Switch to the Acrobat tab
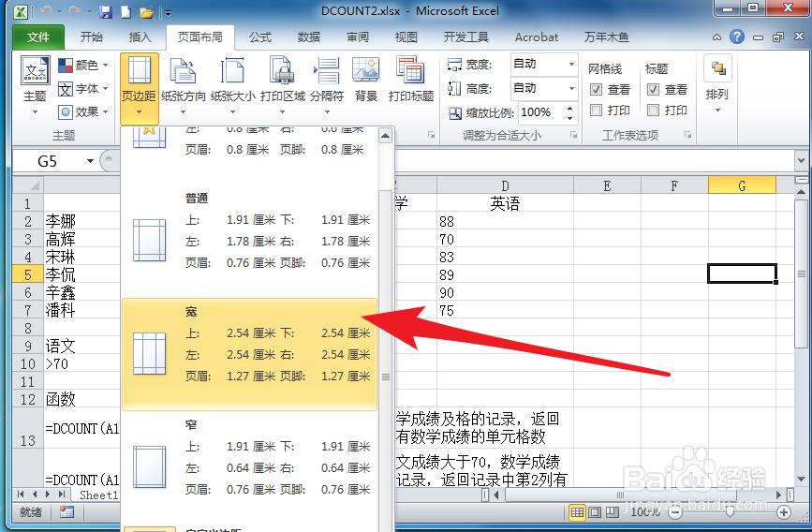 tap(537, 37)
